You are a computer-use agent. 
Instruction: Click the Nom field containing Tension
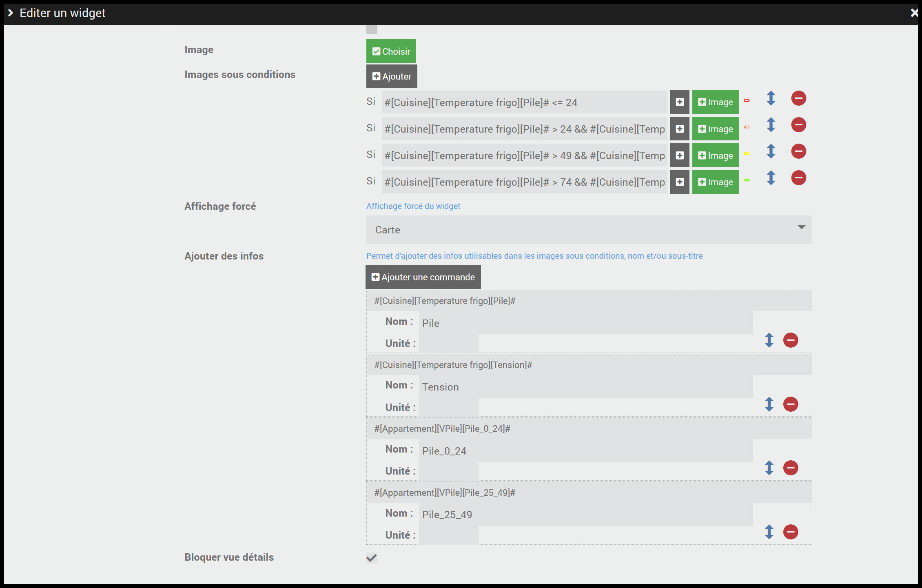tap(586, 387)
